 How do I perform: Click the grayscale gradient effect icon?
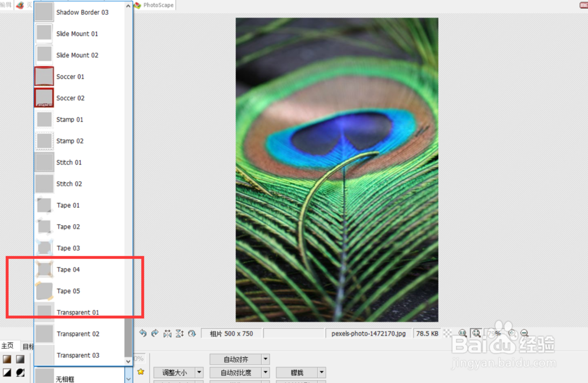coord(20,359)
